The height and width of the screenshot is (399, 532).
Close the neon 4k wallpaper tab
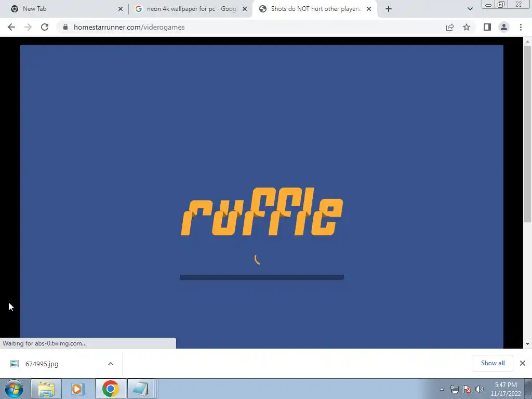245,9
